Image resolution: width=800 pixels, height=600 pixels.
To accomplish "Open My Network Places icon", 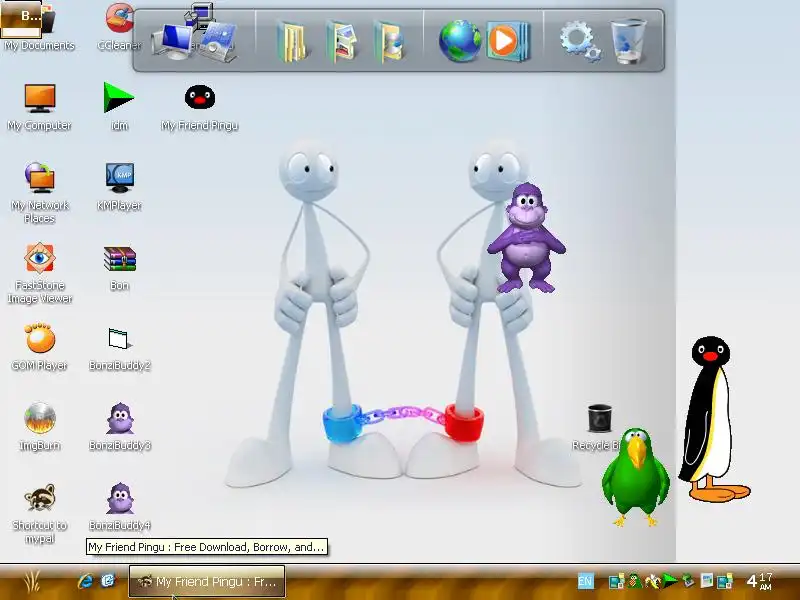I will [39, 193].
